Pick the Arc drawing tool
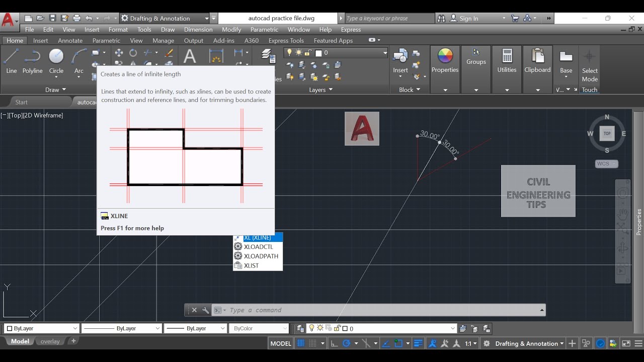644x362 pixels. (x=78, y=61)
